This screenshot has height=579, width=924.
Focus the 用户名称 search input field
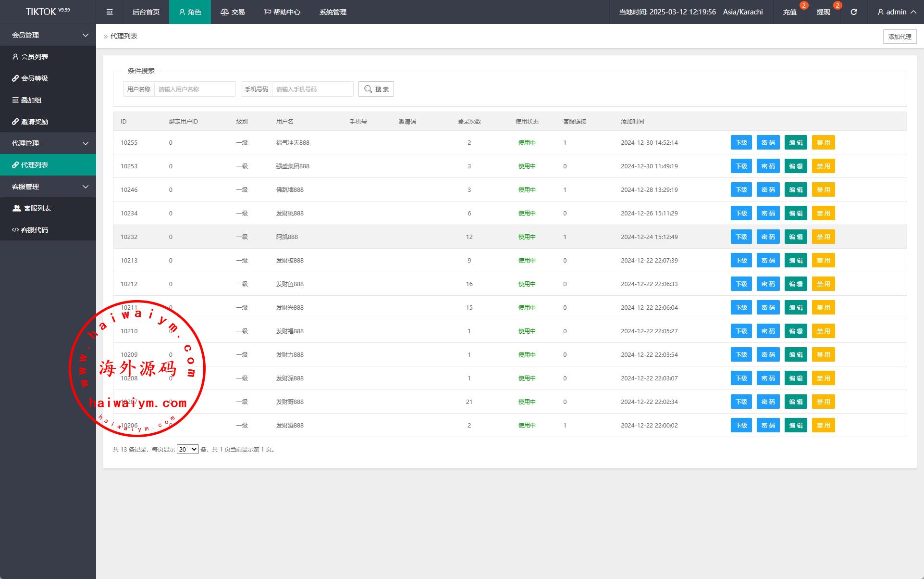tap(195, 89)
